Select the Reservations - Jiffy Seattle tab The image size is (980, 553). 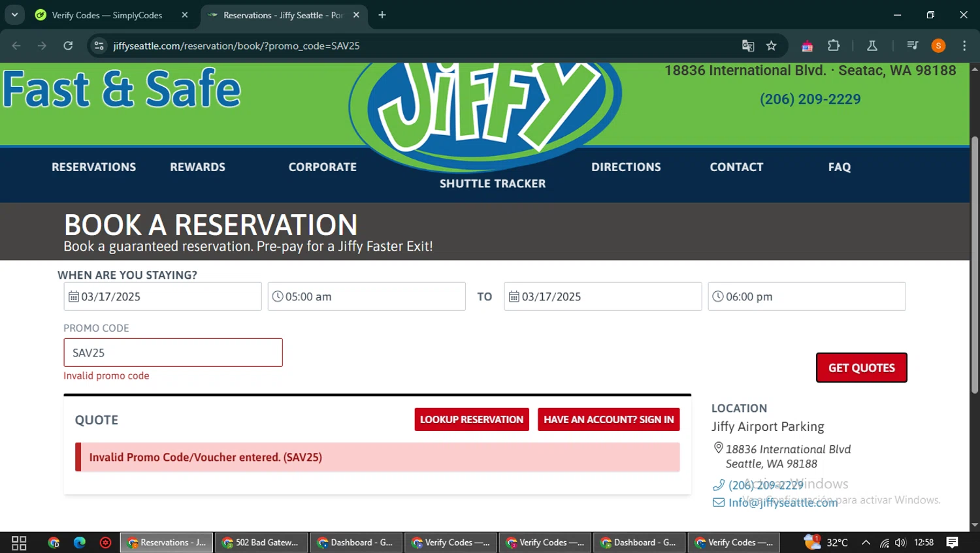(x=283, y=15)
